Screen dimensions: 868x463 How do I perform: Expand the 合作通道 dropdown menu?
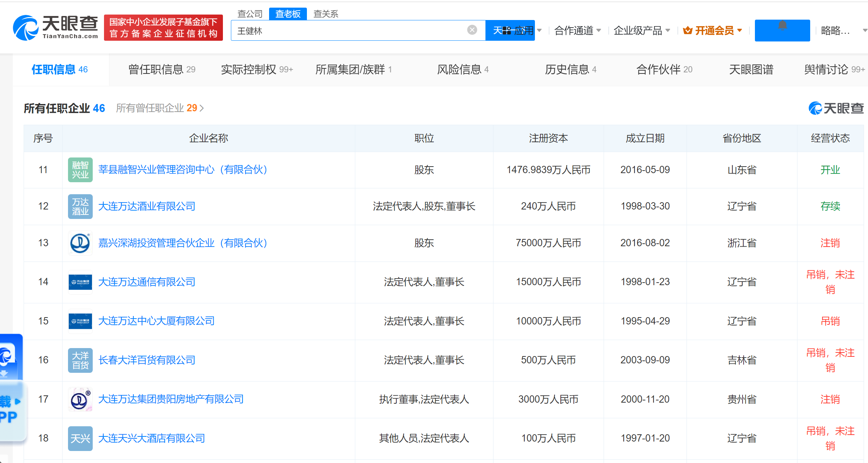point(577,31)
